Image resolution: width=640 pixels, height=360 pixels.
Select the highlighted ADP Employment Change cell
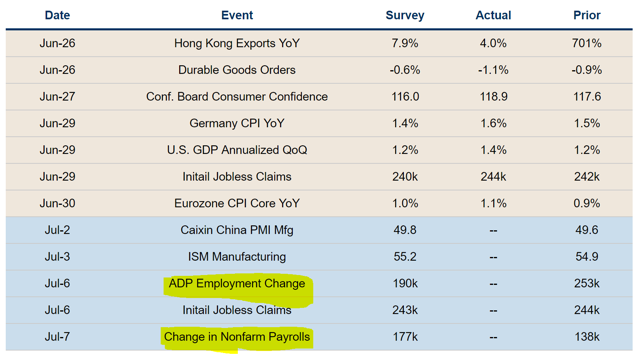(x=237, y=283)
